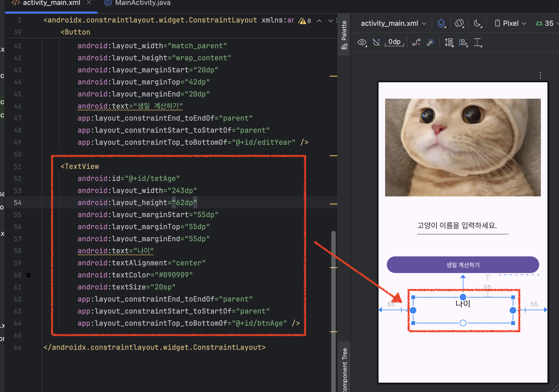
Task: Click Clear All Constraints icon
Action: 416,42
